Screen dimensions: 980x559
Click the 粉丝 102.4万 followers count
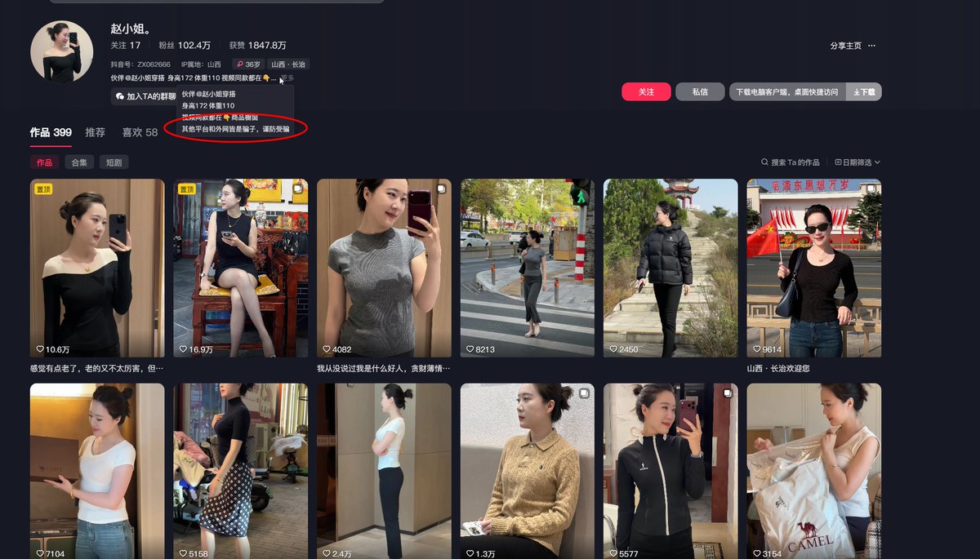tap(185, 46)
